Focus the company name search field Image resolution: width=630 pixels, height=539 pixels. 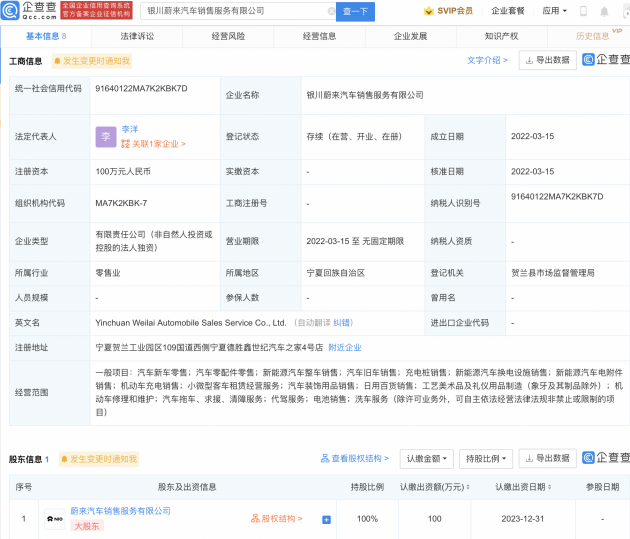(236, 11)
